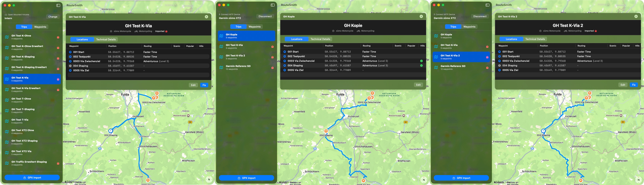Viewport: 644px width, 185px height.
Task: Click the 0005 Via Ziel marker on left window map
Action: coord(148,180)
